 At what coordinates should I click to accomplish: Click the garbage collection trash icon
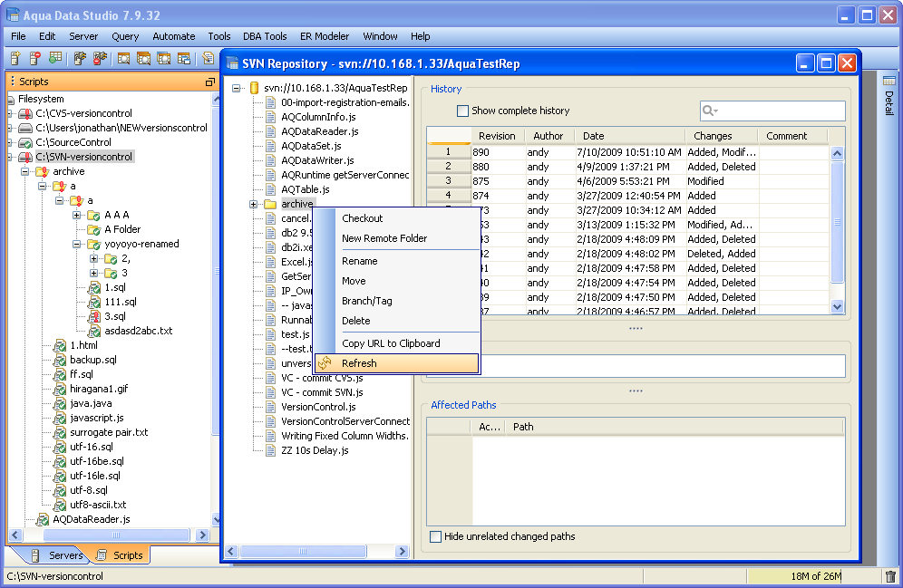click(x=890, y=576)
